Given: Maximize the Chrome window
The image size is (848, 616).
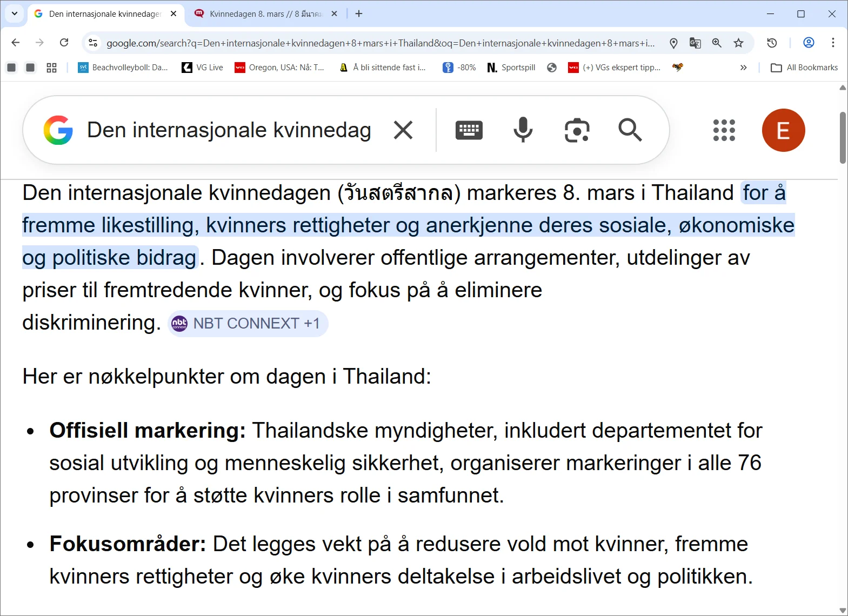Looking at the screenshot, I should coord(801,14).
